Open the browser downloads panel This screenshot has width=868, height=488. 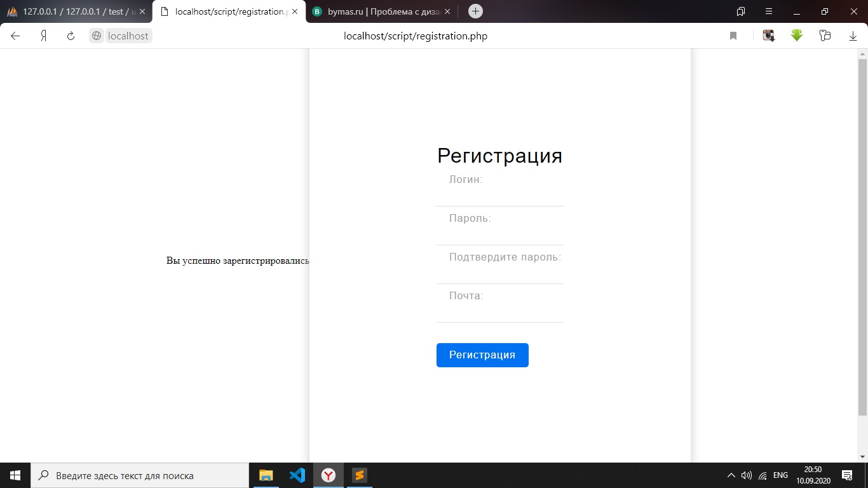coord(853,36)
